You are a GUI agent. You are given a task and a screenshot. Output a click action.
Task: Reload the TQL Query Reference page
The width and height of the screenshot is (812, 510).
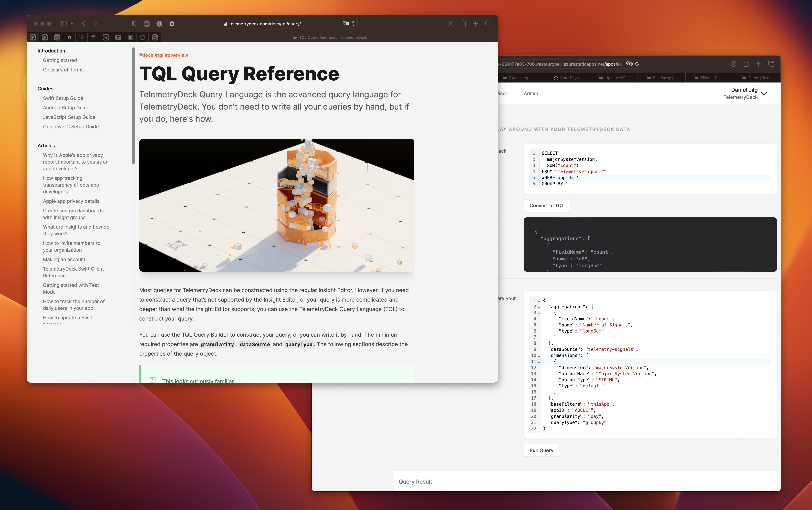(x=353, y=24)
